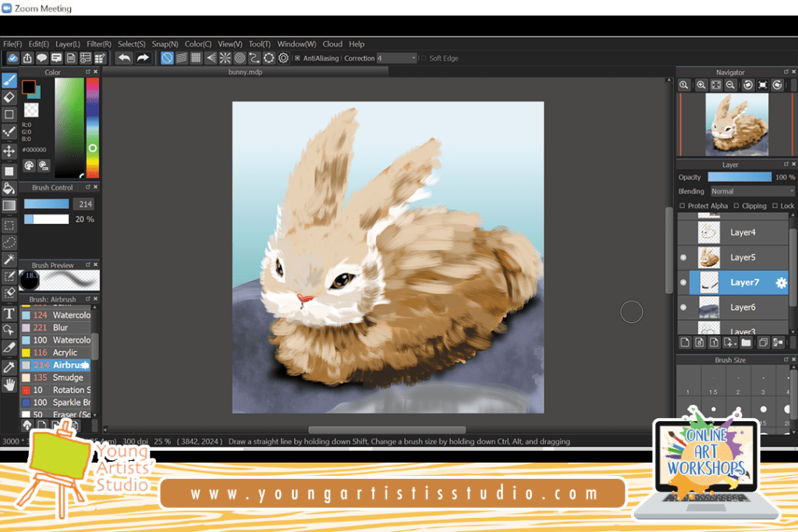The image size is (798, 532).
Task: Hide Layer5 using its visibility dot
Action: (684, 257)
